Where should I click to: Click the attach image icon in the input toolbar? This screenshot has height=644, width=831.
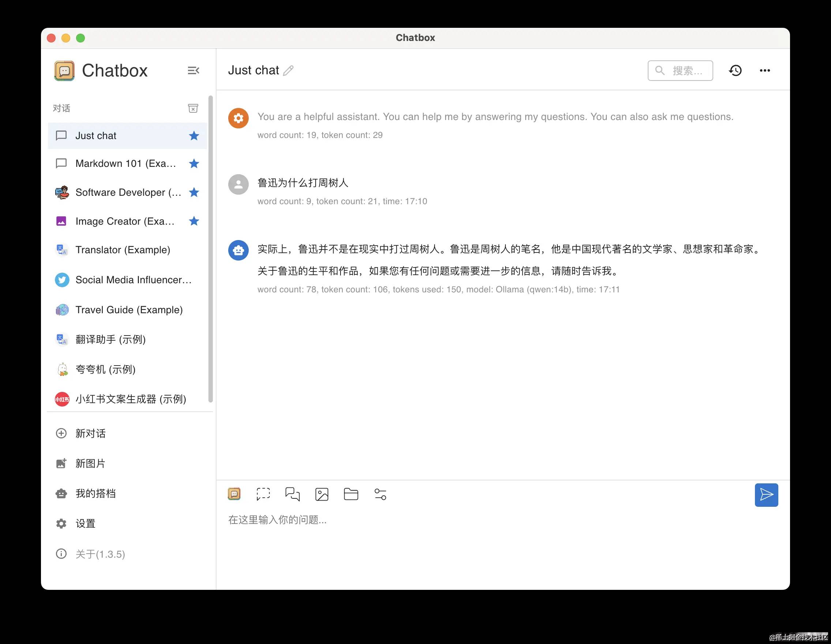click(x=322, y=494)
